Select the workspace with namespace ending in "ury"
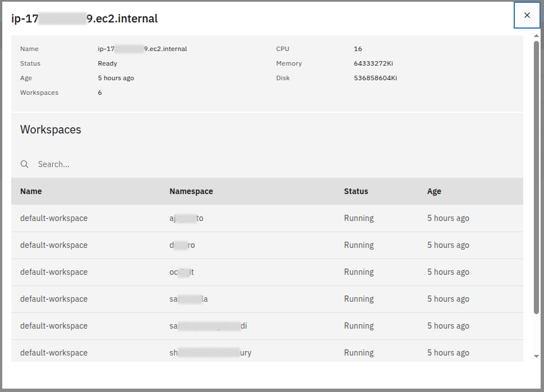The height and width of the screenshot is (392, 544). coord(210,353)
